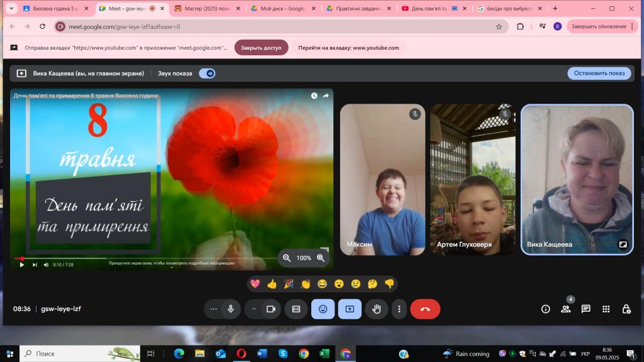The width and height of the screenshot is (644, 362).
Task: Open meeting details info icon
Action: 545,309
